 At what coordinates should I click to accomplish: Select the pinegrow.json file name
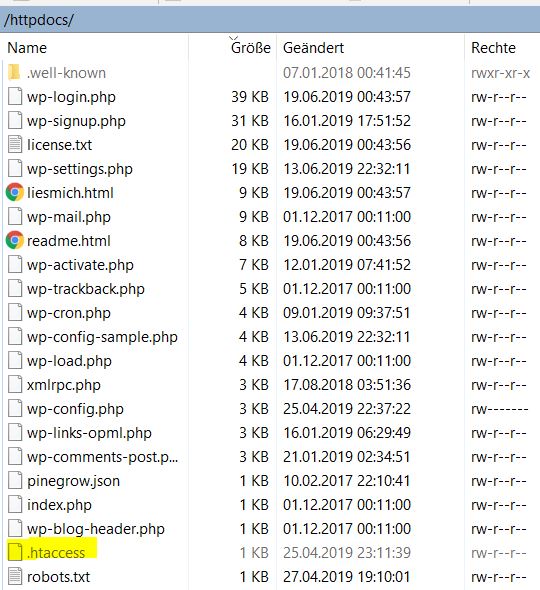[73, 482]
